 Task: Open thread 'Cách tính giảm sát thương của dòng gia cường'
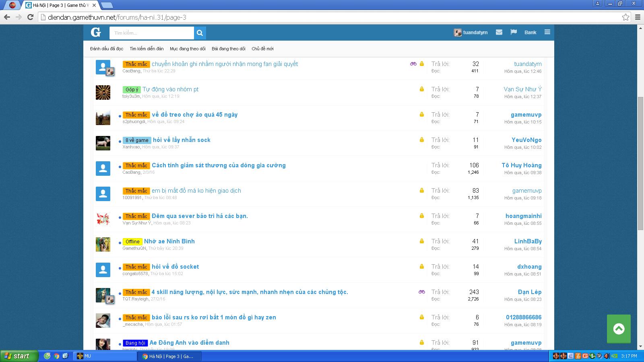(x=219, y=165)
